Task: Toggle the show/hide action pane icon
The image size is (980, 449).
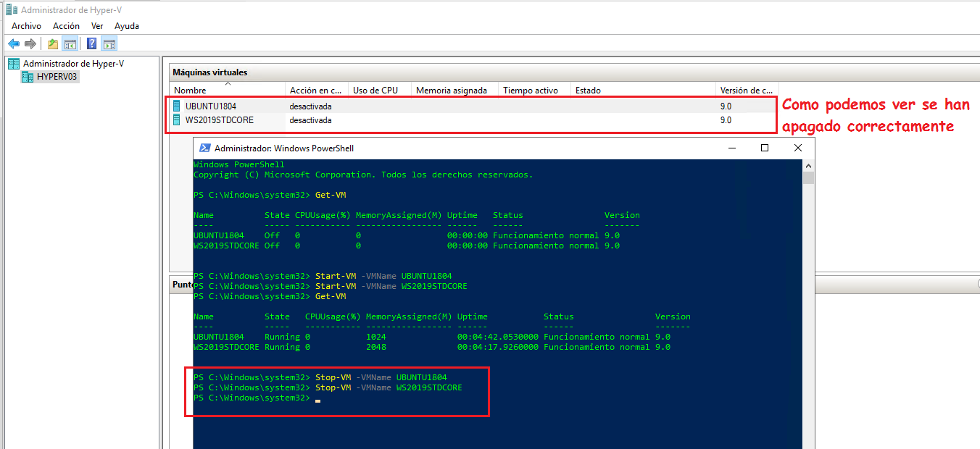Action: coord(109,43)
